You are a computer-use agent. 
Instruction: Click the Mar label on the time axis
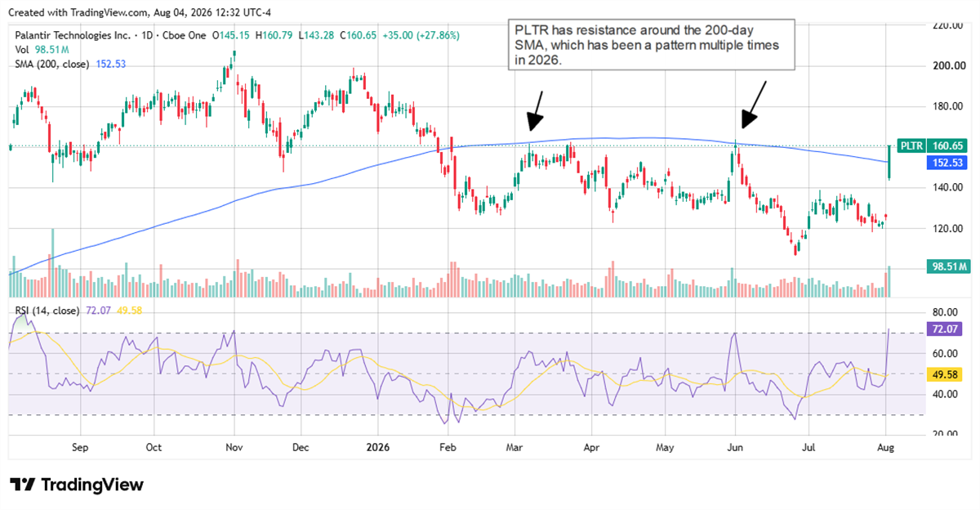coord(515,449)
